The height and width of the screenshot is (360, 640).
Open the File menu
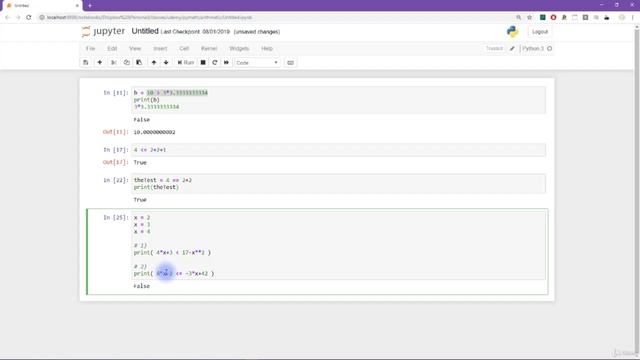(90, 48)
